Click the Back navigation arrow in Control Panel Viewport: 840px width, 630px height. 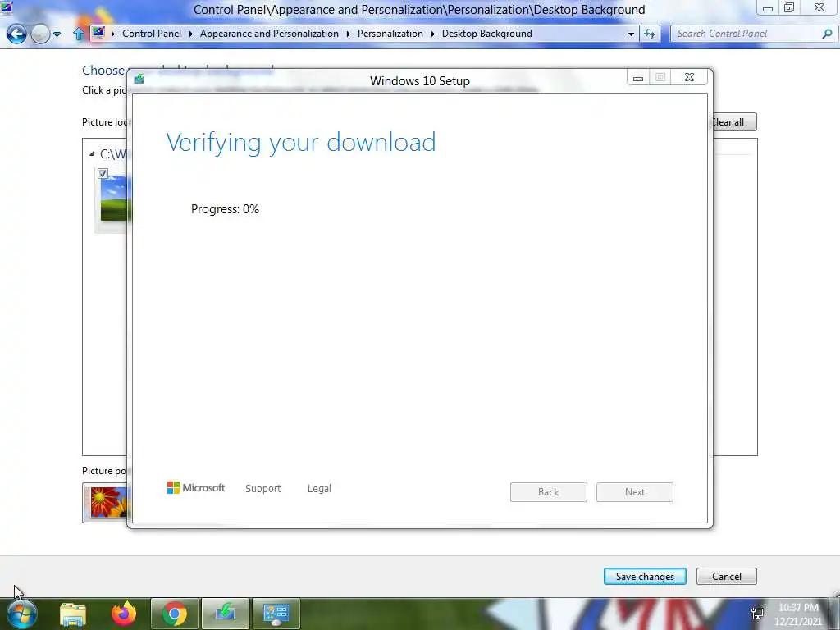click(16, 34)
